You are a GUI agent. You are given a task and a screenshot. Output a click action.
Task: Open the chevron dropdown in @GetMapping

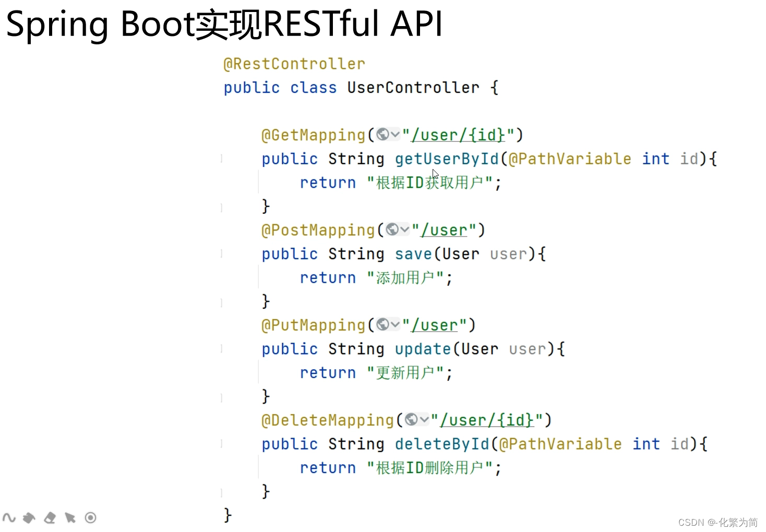pyautogui.click(x=395, y=135)
